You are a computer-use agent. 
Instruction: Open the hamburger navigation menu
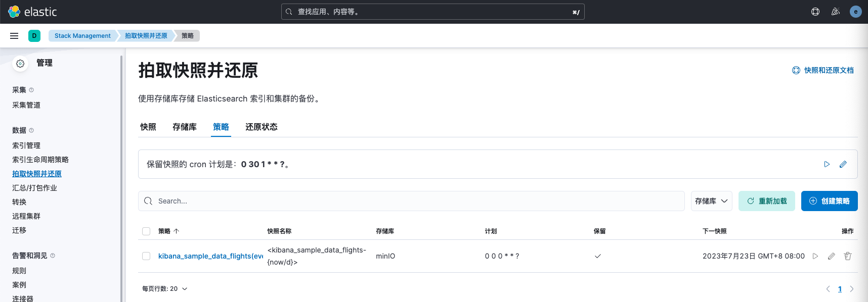14,36
